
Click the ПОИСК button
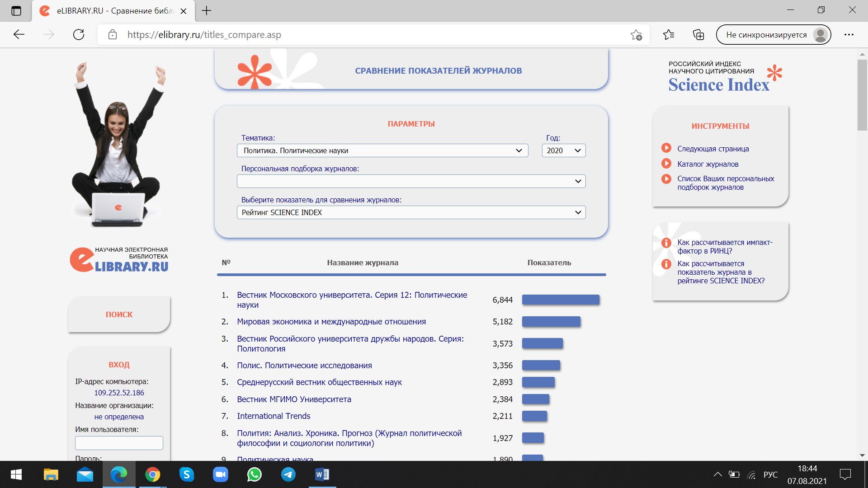[x=119, y=314]
